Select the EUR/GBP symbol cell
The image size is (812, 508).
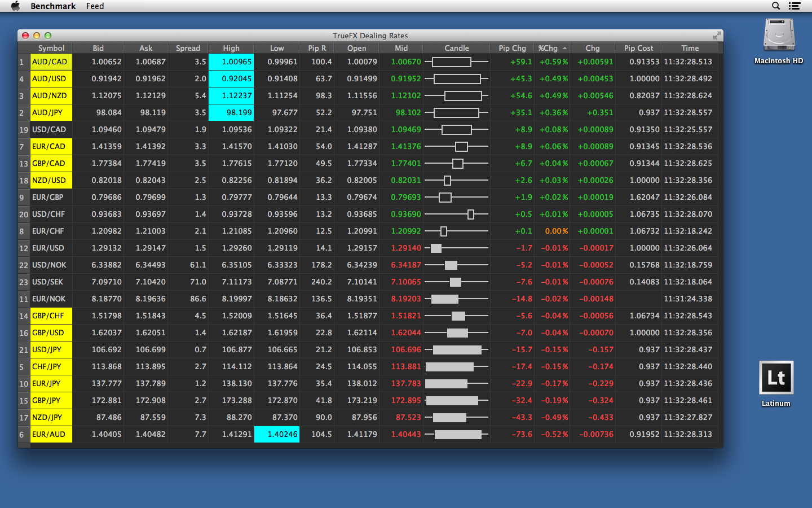(x=51, y=197)
